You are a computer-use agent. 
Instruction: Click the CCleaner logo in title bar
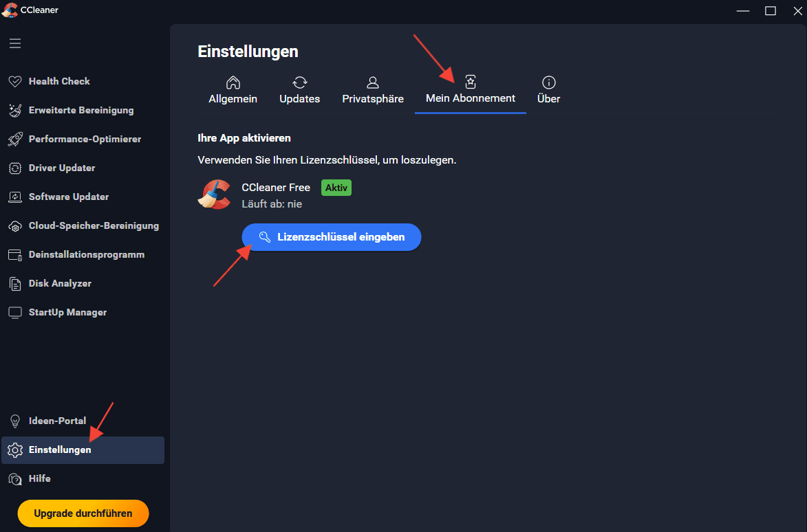10,10
